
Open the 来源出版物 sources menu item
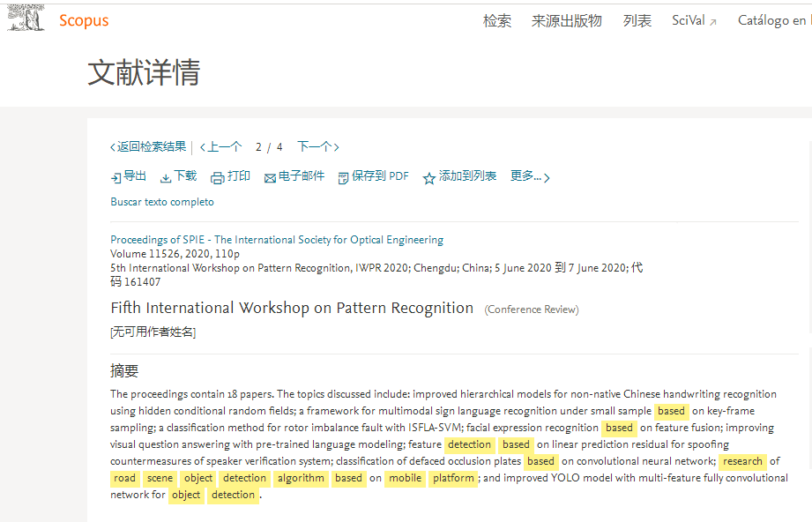coord(566,21)
